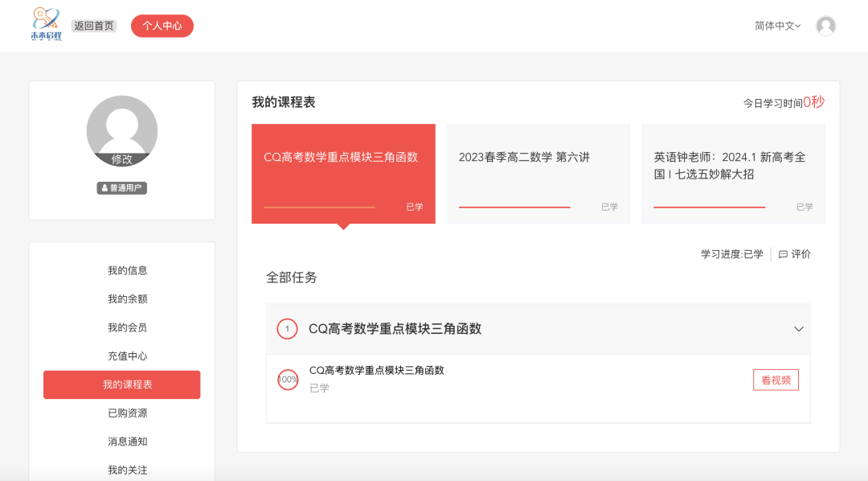Click the numbered circle 1 icon
The width and height of the screenshot is (868, 481).
pyautogui.click(x=287, y=329)
